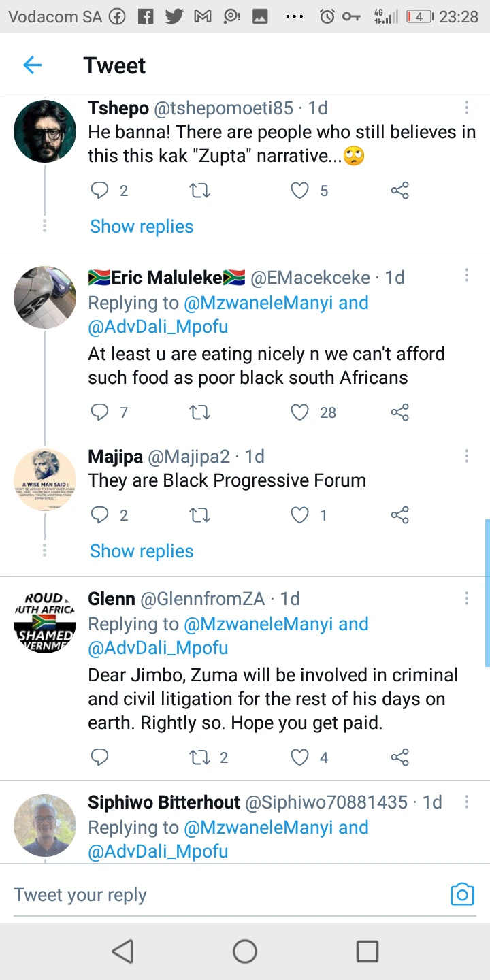Like Eric Maluleke's tweet with 28 likes
This screenshot has width=490, height=980.
[300, 412]
